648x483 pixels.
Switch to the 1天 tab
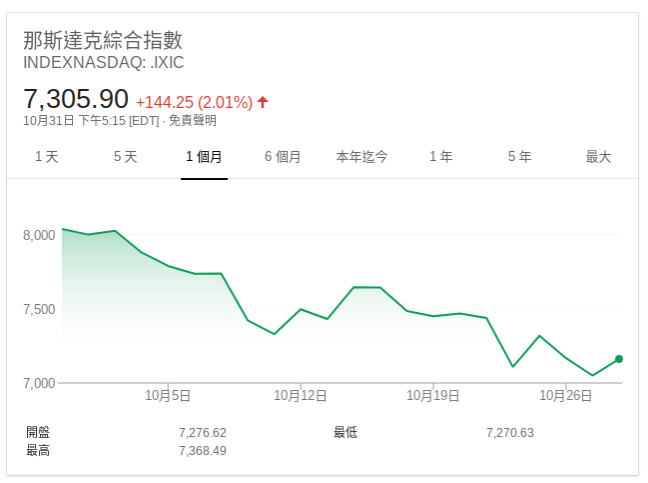[47, 157]
